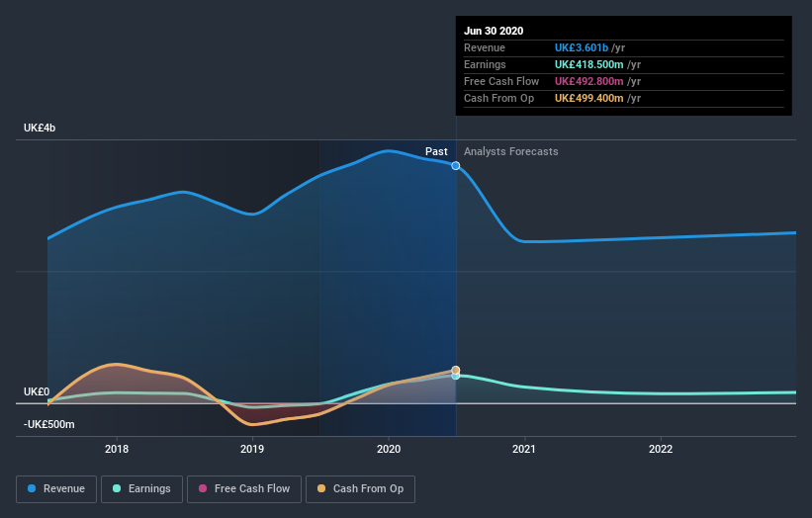The image size is (812, 518).
Task: Click the 2020 x-axis label
Action: (389, 449)
